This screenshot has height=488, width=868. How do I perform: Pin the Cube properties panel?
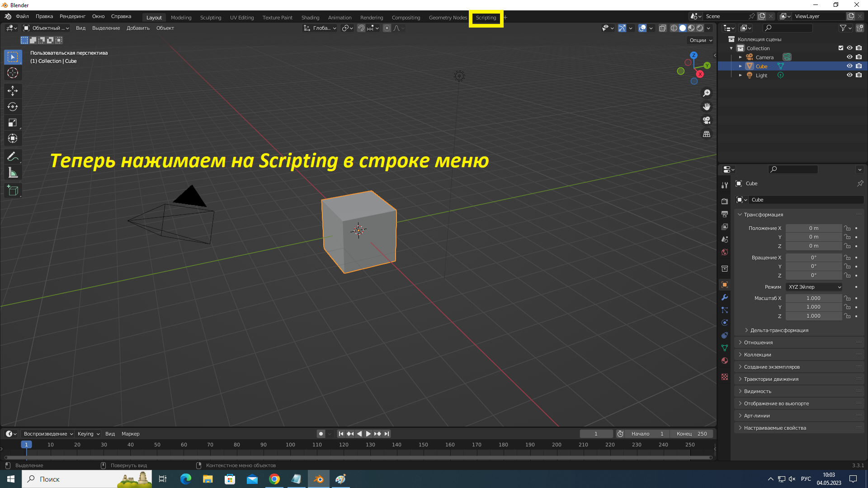click(860, 183)
